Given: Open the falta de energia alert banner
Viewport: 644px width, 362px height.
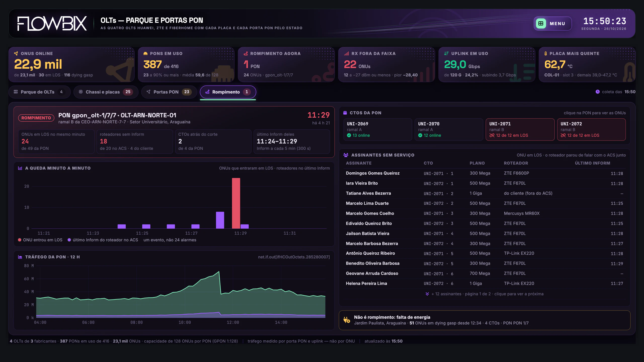Looking at the screenshot, I should tap(485, 320).
